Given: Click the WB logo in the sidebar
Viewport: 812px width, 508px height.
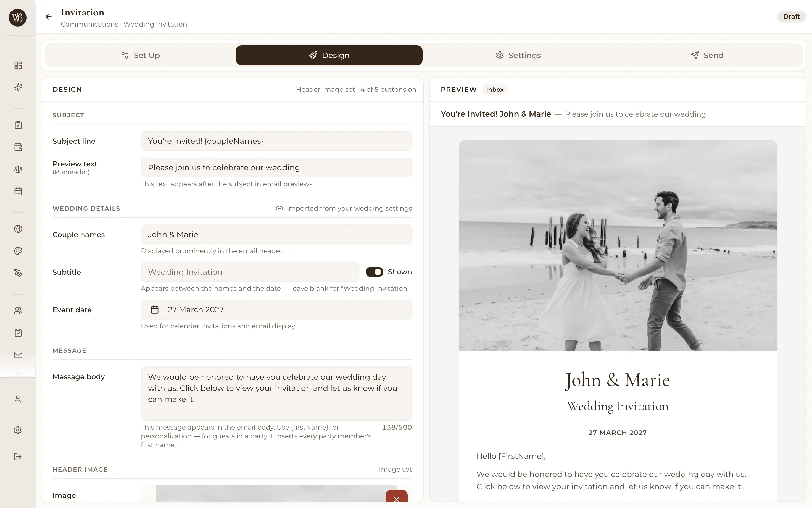Looking at the screenshot, I should (18, 17).
